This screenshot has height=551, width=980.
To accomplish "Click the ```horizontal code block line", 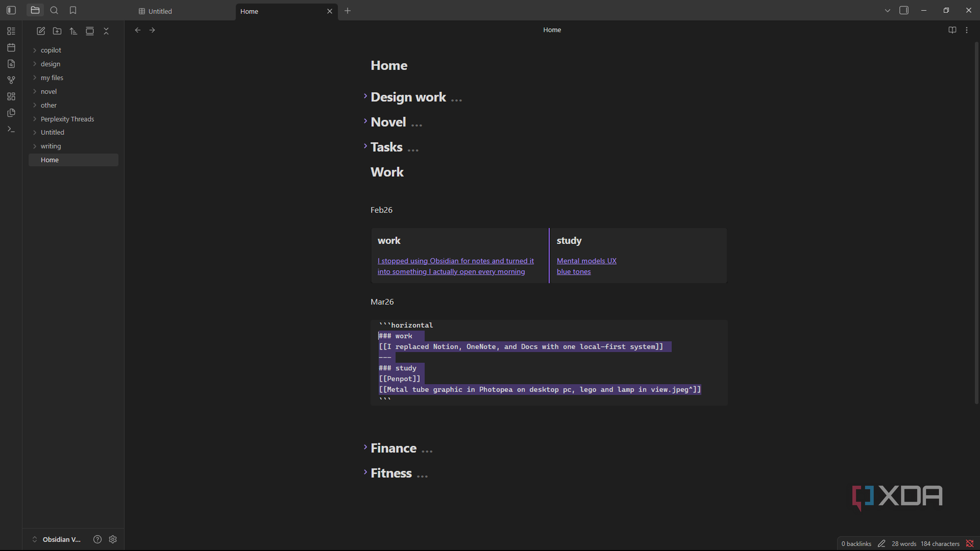I will [406, 325].
